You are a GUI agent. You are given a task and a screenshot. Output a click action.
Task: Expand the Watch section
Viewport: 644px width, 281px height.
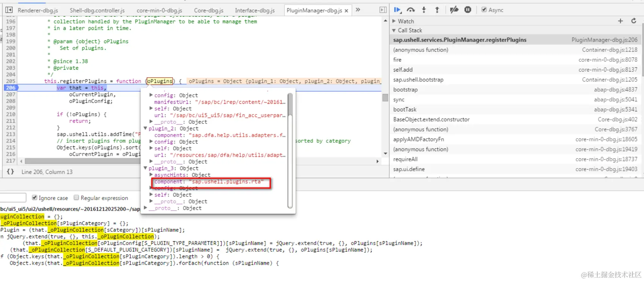(394, 21)
